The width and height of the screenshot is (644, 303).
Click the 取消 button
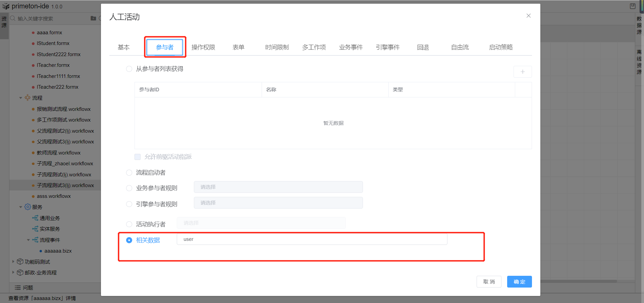[489, 282]
